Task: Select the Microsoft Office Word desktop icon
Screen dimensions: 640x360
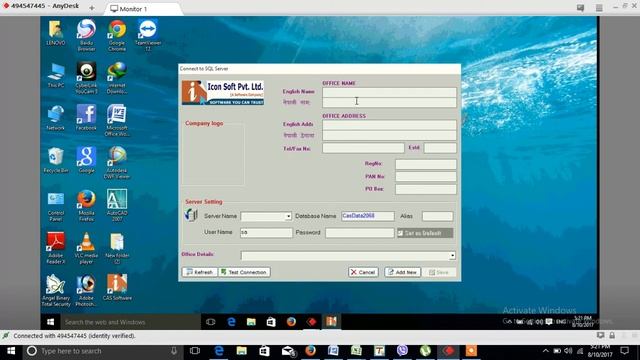Action: tap(117, 121)
